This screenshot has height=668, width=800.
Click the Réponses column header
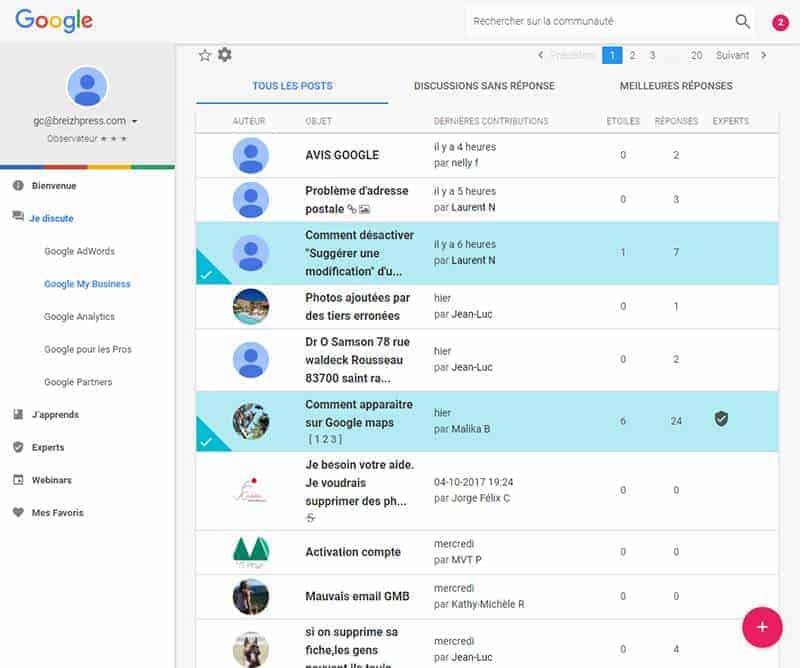tap(676, 121)
